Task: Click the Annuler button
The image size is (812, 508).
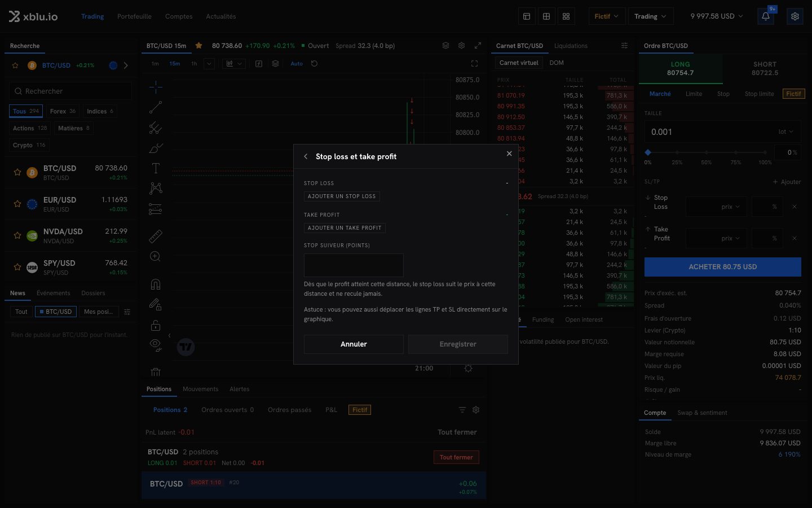Action: click(354, 344)
